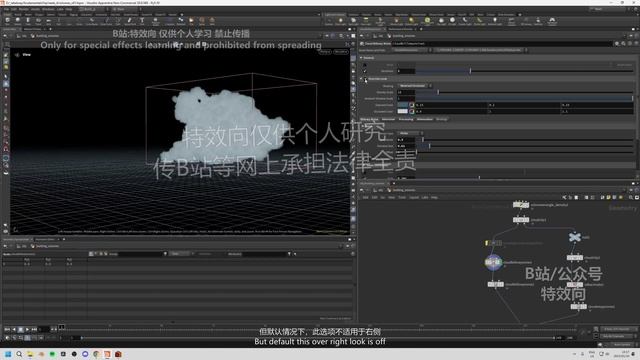Jump to first frame of timeline
Screen dimensions: 640x360
coord(7,329)
